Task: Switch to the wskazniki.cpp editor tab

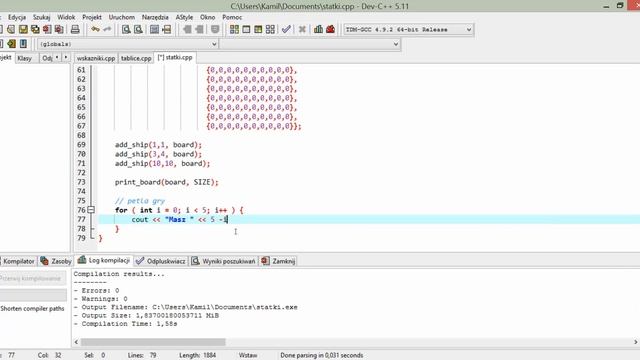Action: (x=96, y=58)
